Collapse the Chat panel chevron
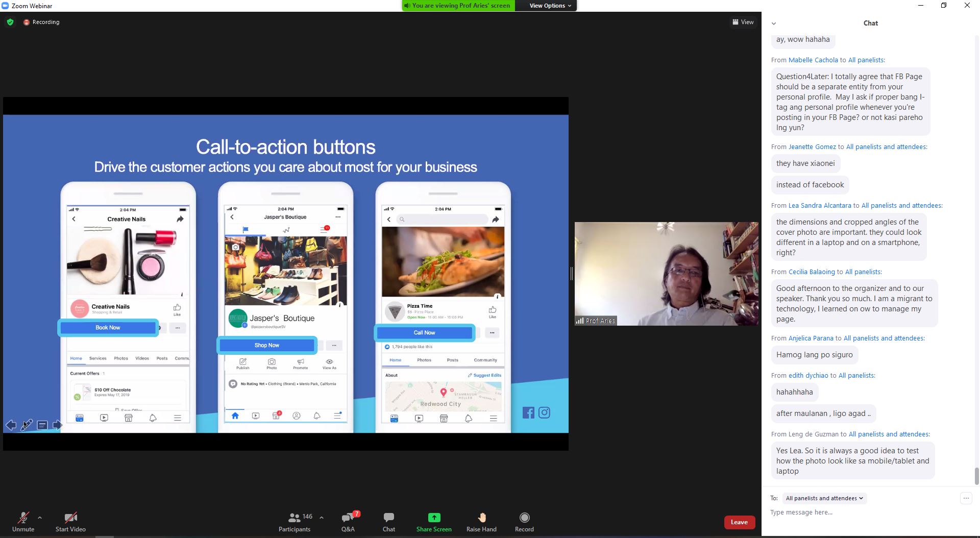The height and width of the screenshot is (538, 980). pos(774,23)
